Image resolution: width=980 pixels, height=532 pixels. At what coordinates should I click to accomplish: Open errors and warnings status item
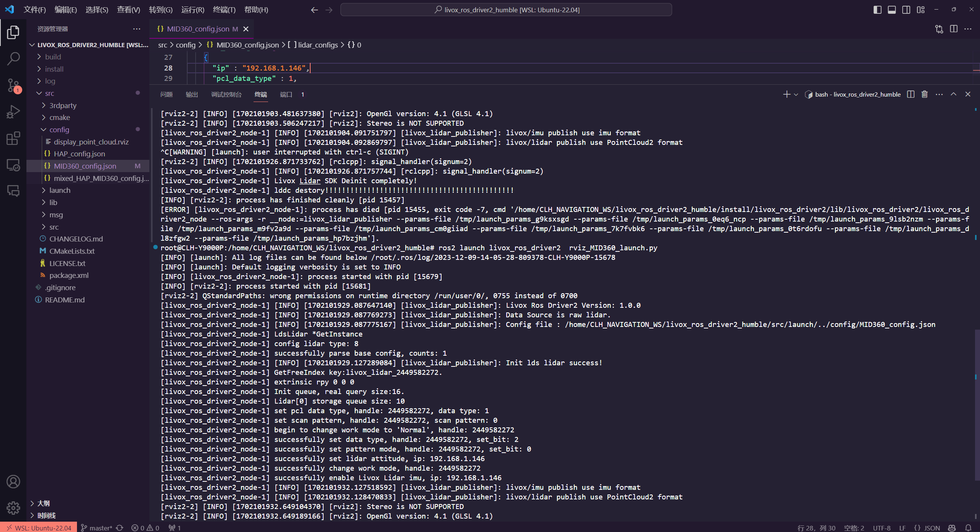[x=145, y=528]
